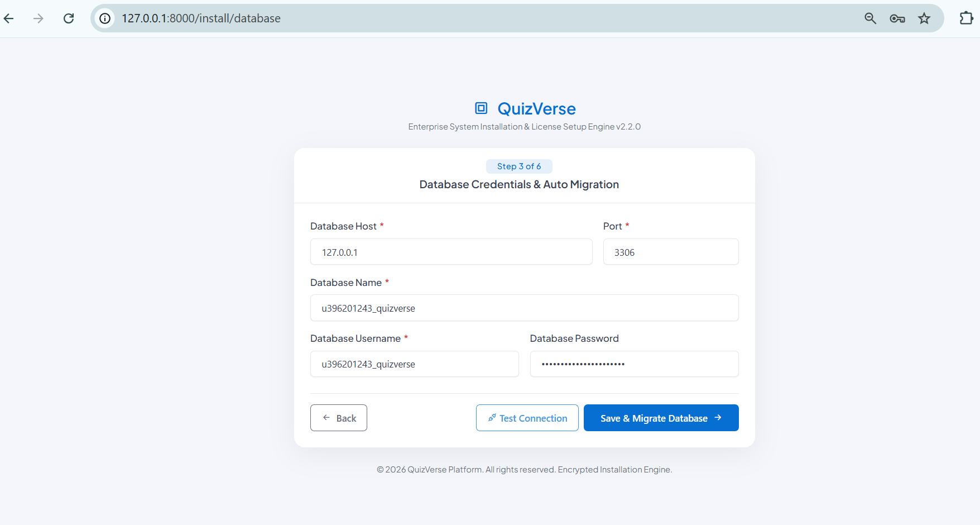Click into the Database Name field

coord(524,308)
